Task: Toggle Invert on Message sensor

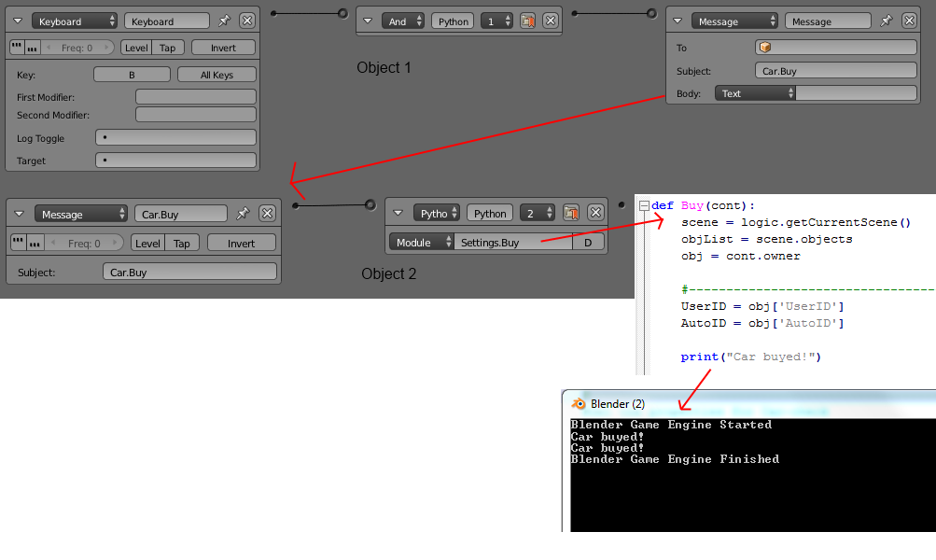Action: pos(241,243)
